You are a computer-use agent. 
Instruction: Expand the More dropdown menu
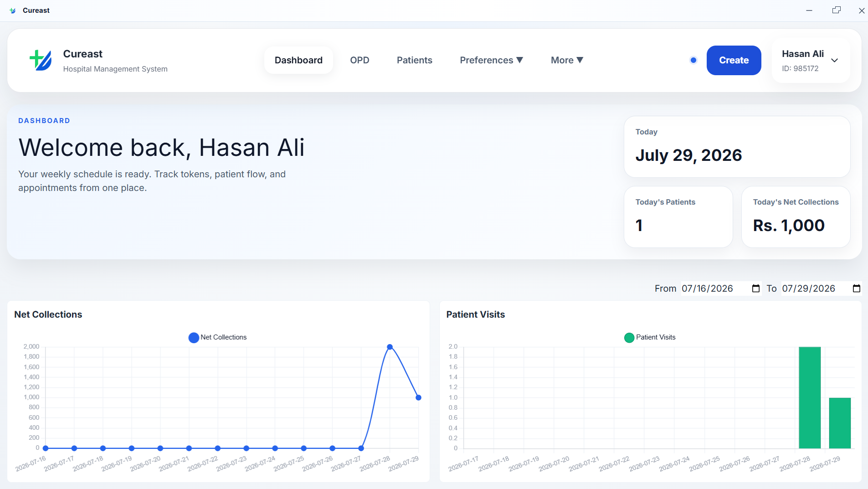pyautogui.click(x=567, y=60)
